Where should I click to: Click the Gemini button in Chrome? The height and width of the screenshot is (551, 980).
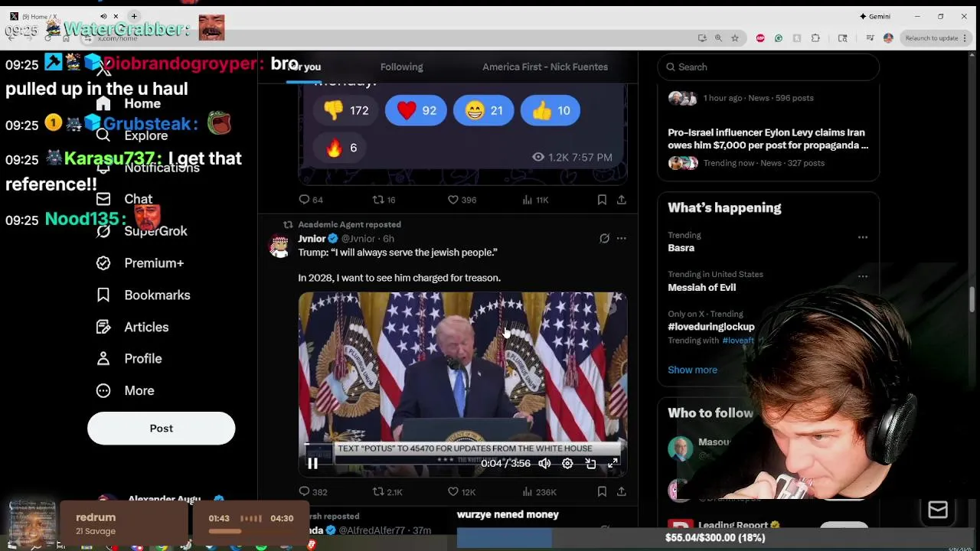pyautogui.click(x=874, y=16)
